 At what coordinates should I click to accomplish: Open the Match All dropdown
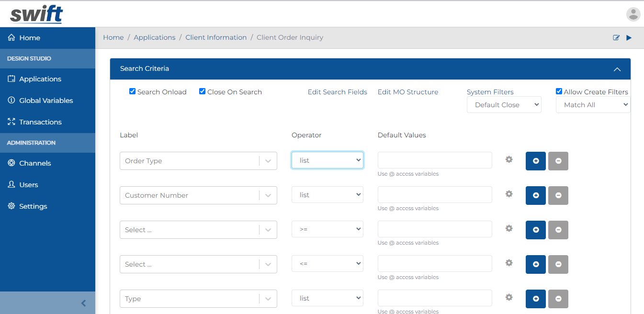[593, 105]
